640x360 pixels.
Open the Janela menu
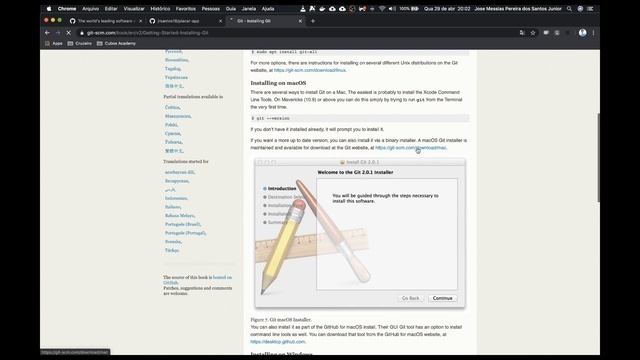click(x=249, y=9)
